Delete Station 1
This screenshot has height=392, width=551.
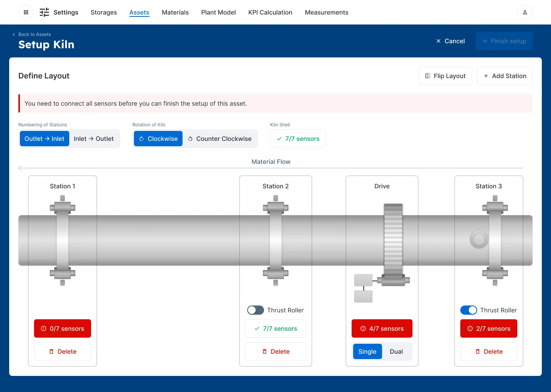point(62,351)
